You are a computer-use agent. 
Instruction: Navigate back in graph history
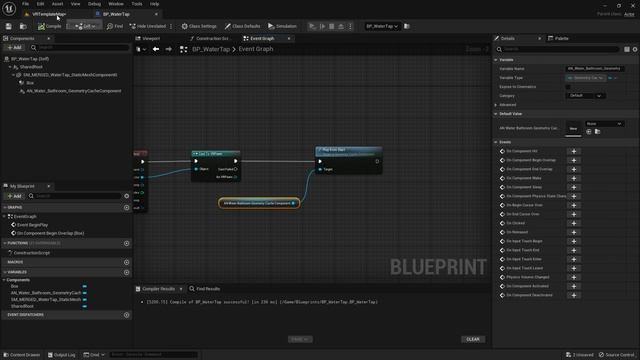pyautogui.click(x=156, y=49)
